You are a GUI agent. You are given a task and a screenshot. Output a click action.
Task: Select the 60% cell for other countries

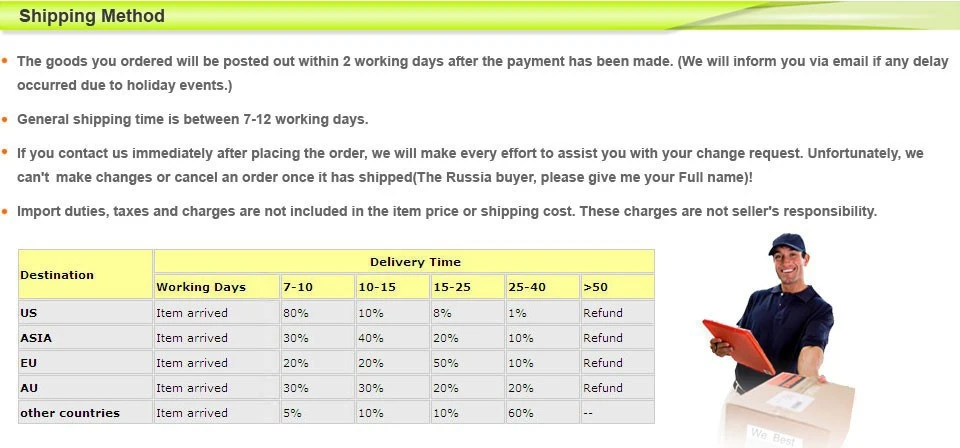click(x=542, y=413)
